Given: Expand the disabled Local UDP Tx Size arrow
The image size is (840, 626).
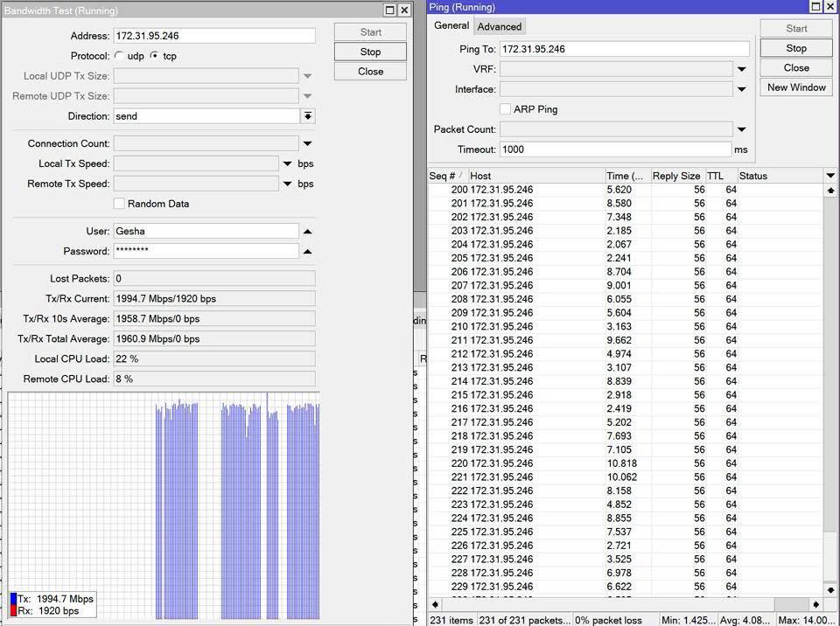Looking at the screenshot, I should point(307,76).
